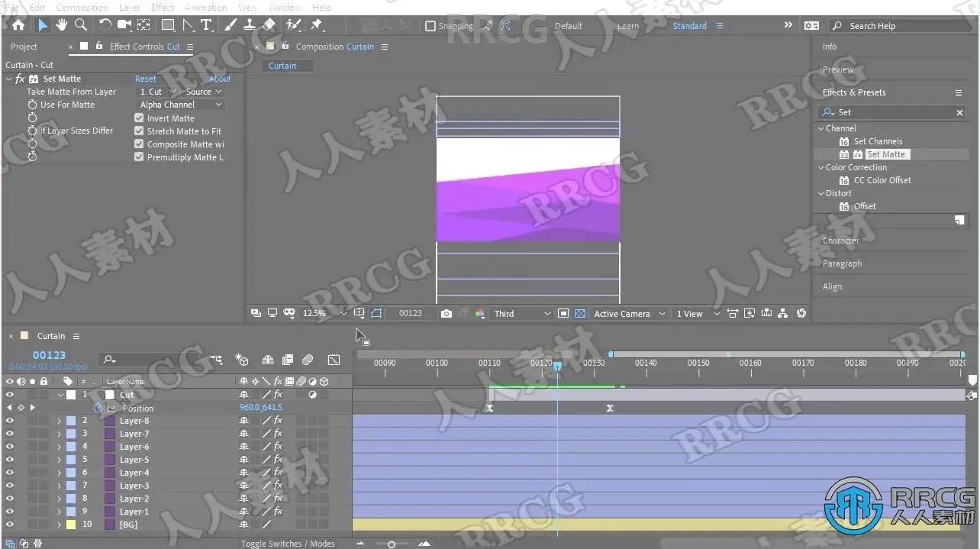
Task: Click the Home icon in the toolbar
Action: (x=18, y=25)
